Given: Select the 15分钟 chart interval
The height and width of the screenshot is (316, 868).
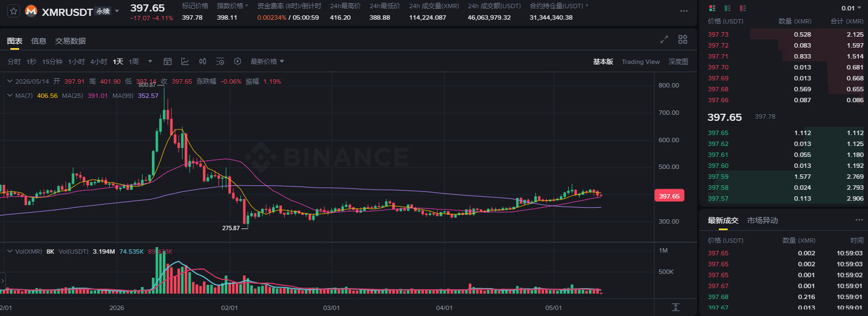Looking at the screenshot, I should (52, 62).
